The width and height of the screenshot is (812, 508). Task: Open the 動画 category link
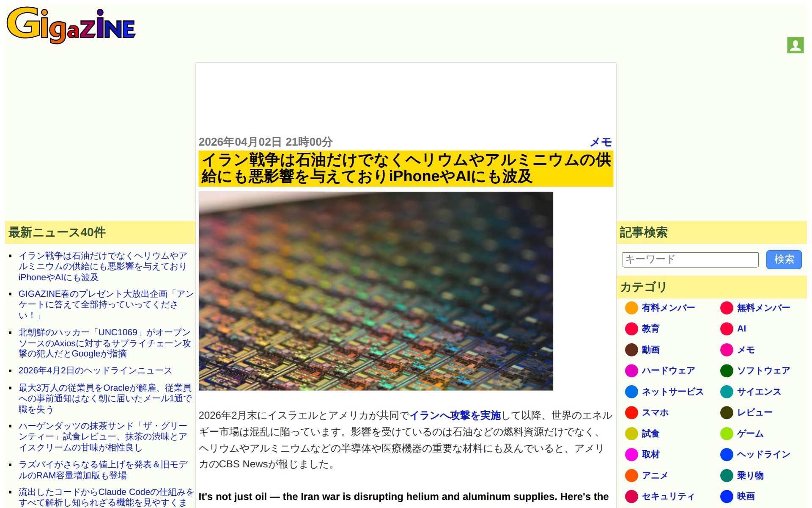point(650,350)
